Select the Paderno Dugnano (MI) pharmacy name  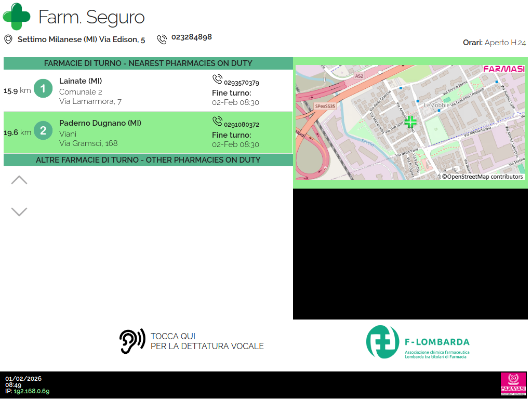point(100,123)
